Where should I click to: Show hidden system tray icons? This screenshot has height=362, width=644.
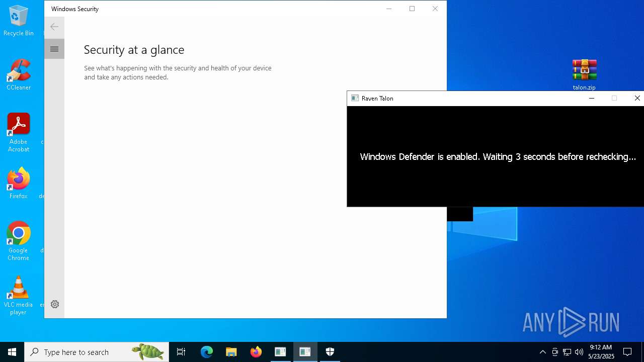coord(542,352)
